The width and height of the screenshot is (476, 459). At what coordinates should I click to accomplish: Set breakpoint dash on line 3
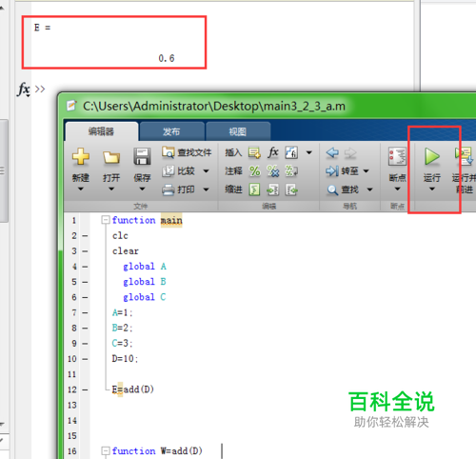pos(85,251)
